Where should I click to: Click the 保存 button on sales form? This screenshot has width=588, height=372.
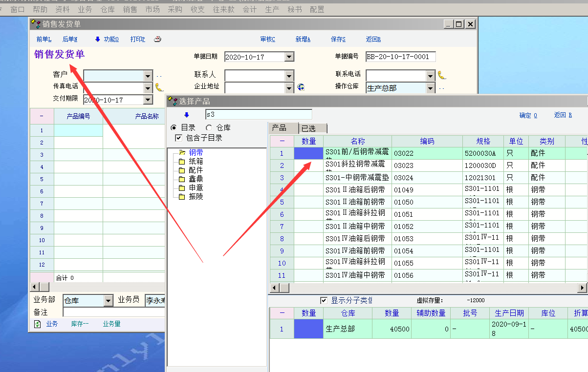pos(338,40)
